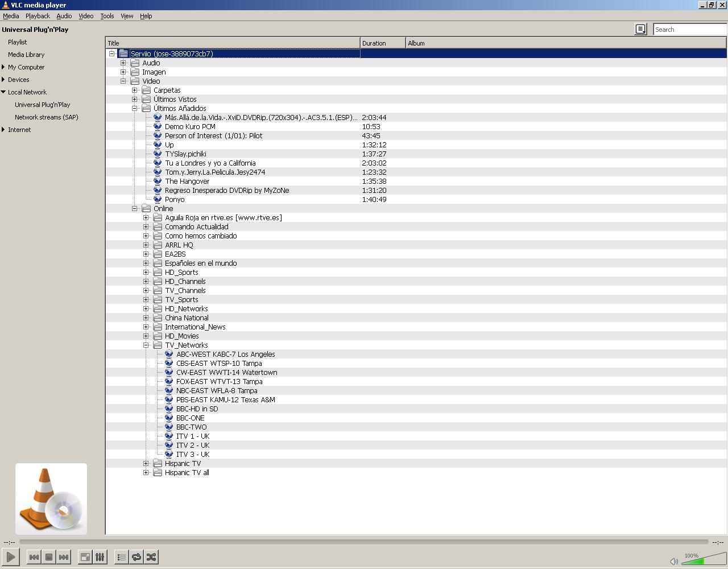Viewport: 728px width, 569px height.
Task: Sort by the Title column header
Action: point(233,43)
